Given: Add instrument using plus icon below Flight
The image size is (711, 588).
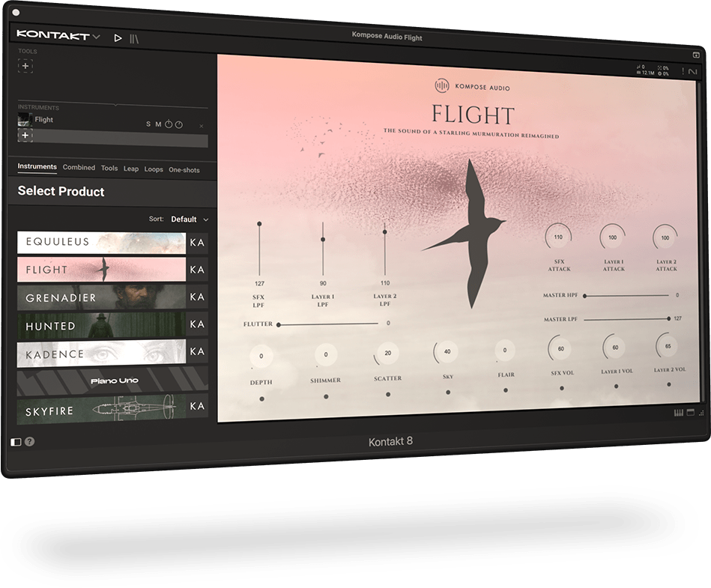Looking at the screenshot, I should point(25,136).
